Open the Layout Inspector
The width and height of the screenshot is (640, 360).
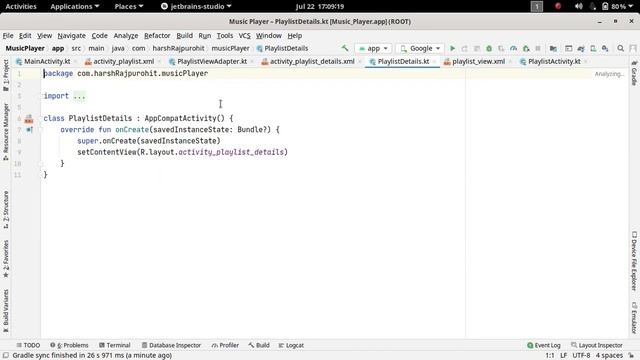[x=596, y=345]
